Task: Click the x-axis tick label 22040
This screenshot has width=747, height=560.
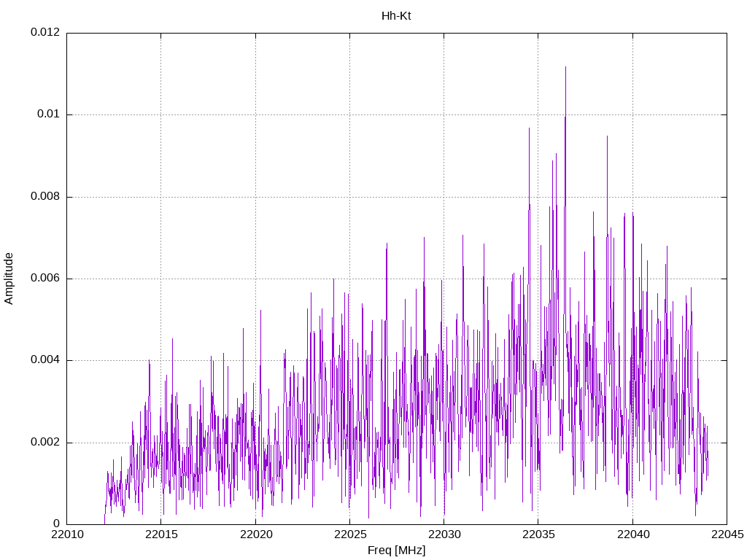Action: [x=632, y=534]
